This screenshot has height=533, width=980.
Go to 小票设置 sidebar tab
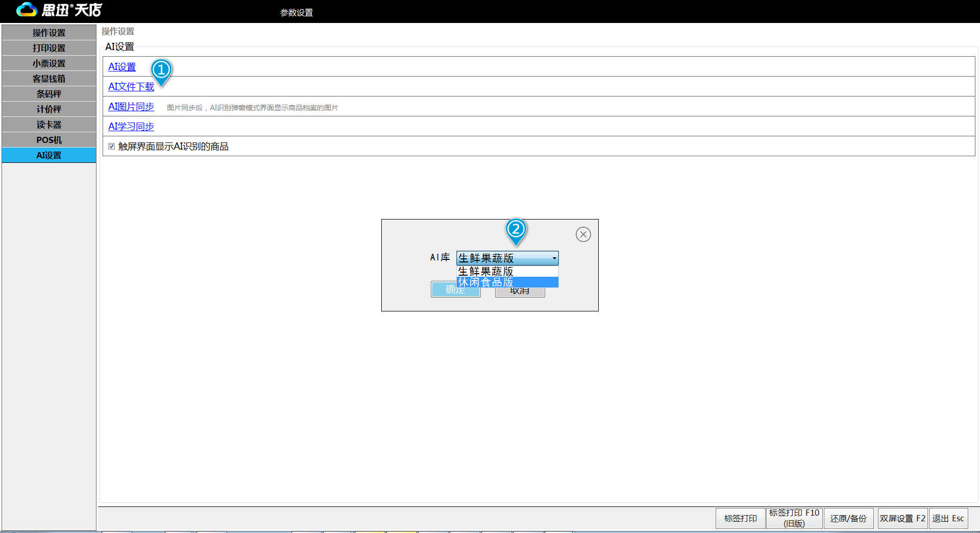point(49,63)
